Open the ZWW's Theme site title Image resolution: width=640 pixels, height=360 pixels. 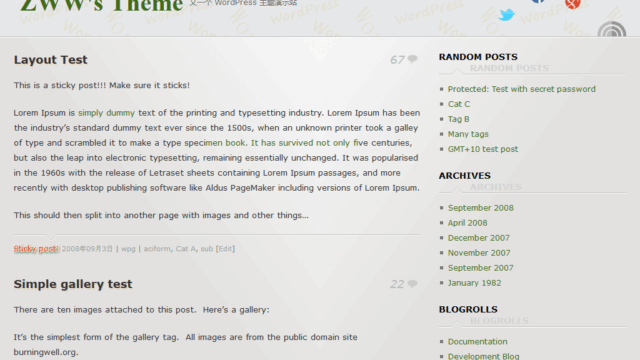[x=102, y=6]
